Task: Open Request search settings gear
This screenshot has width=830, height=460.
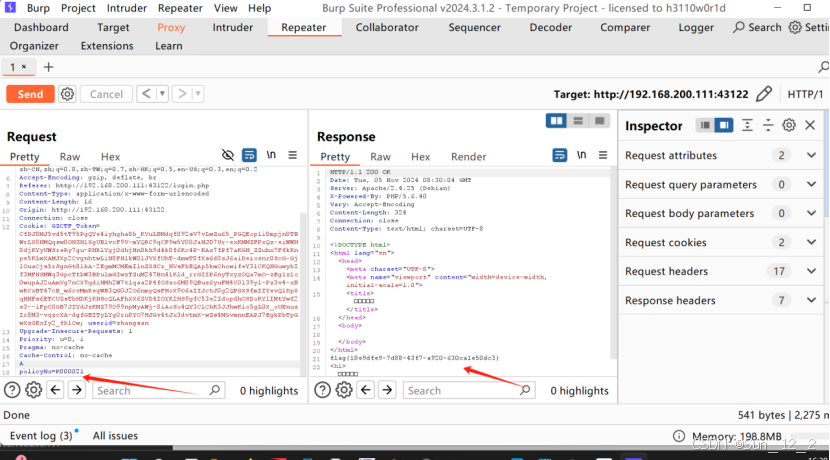Action: point(33,390)
